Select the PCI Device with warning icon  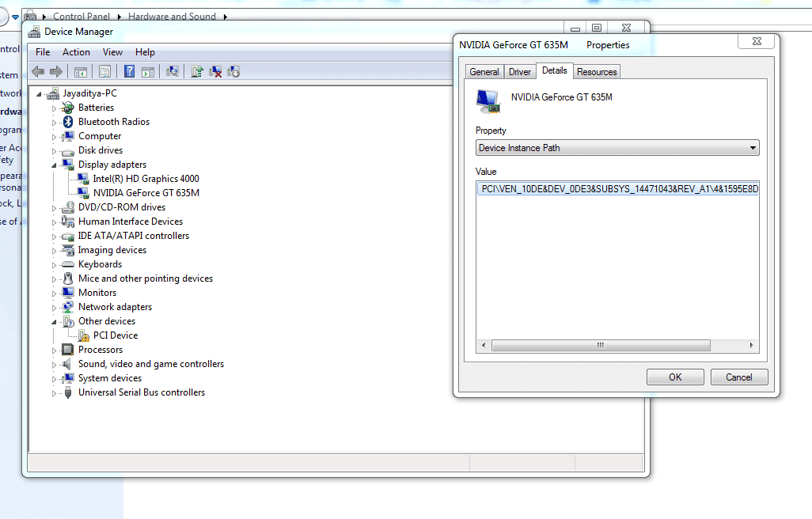115,335
